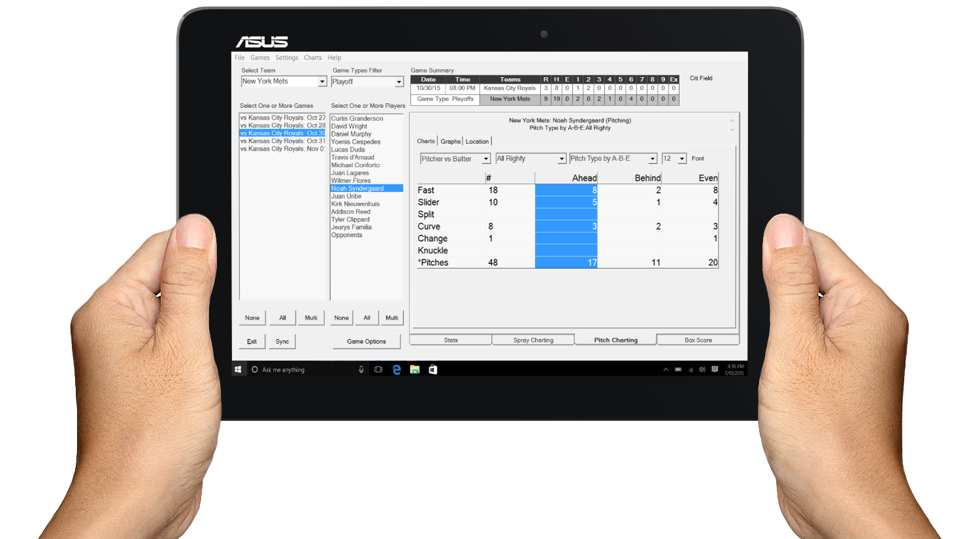Open the Settings menu
Viewport: 980px width, 539px height.
tap(287, 57)
